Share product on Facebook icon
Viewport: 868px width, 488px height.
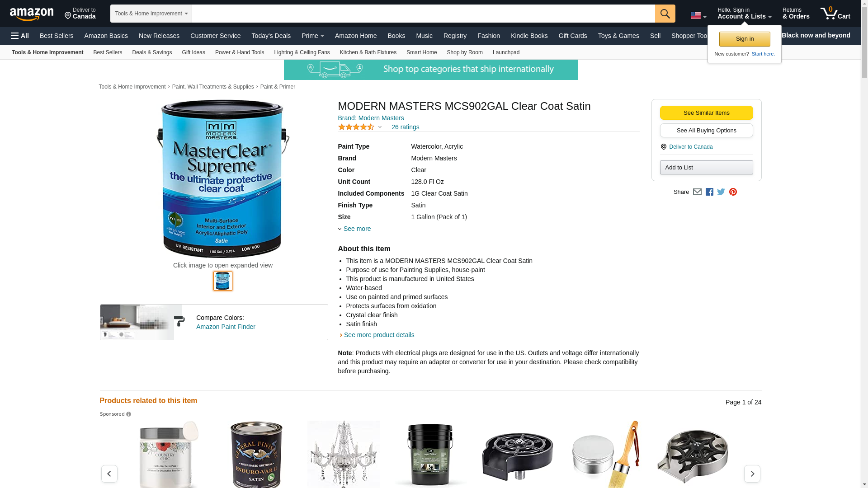click(709, 192)
